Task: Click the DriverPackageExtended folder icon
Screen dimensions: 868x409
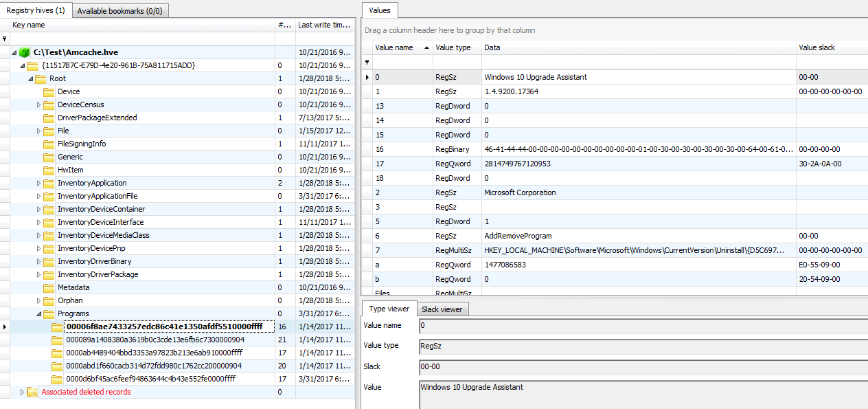Action: [x=49, y=118]
